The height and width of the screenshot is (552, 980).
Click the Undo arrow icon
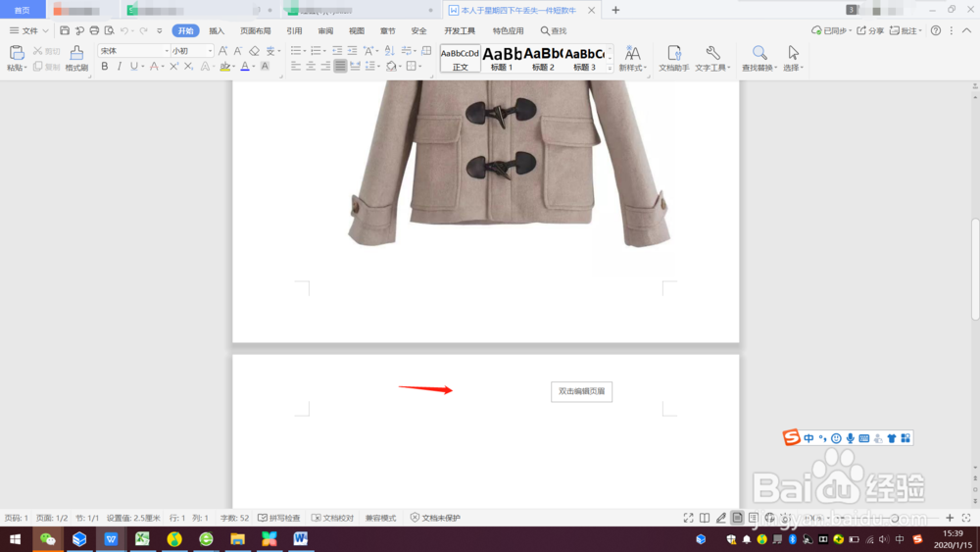(x=124, y=30)
